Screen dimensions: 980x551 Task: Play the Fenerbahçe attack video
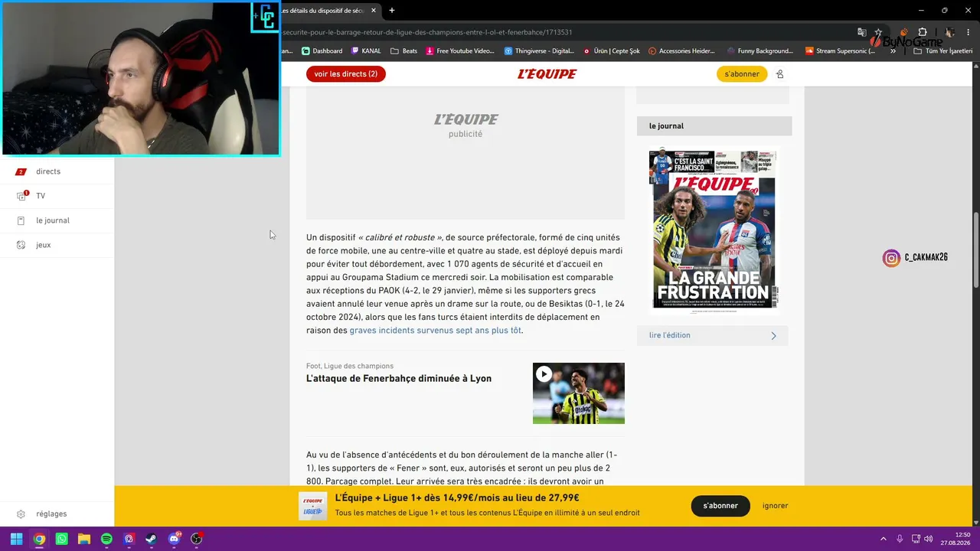coord(544,374)
